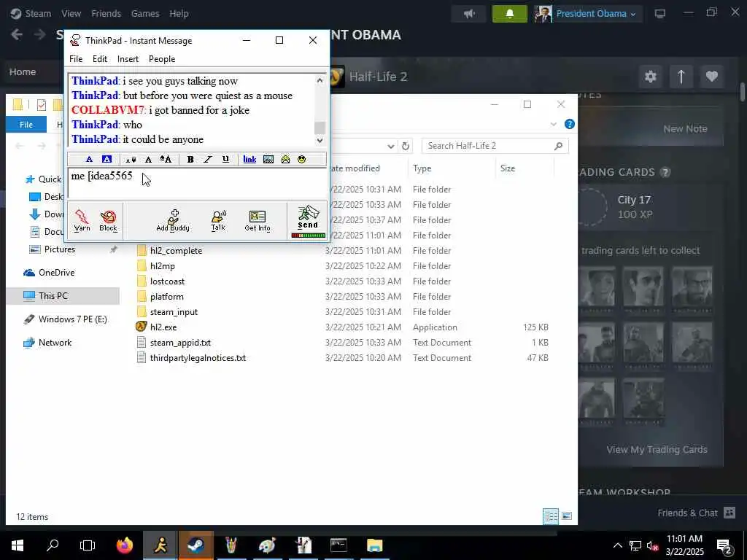Open the Windows Start menu
The width and height of the screenshot is (747, 560).
click(x=18, y=545)
